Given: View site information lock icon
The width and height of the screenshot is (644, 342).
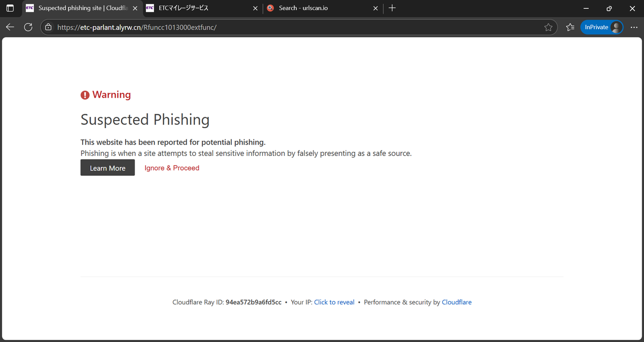Looking at the screenshot, I should (x=48, y=27).
